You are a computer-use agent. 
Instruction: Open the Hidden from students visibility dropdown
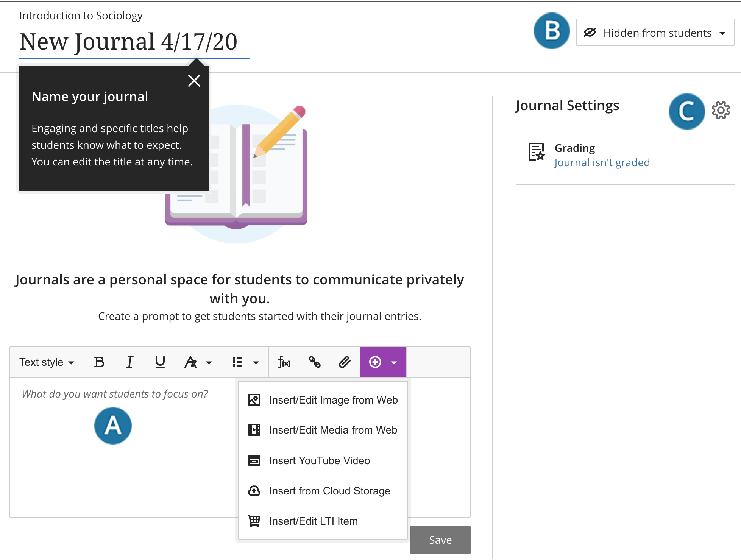(x=655, y=33)
